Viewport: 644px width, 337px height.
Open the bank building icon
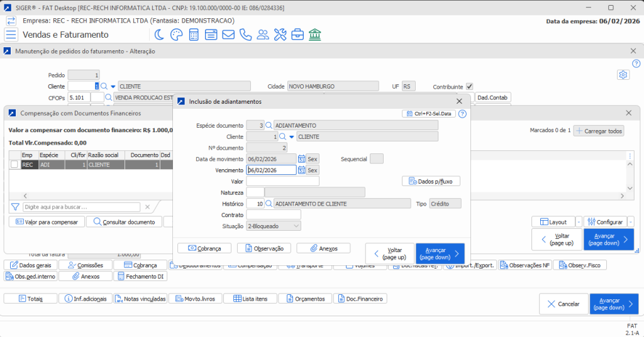coord(314,35)
